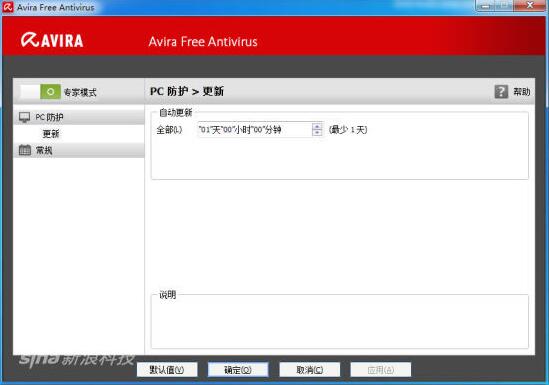549x385 pixels.
Task: Confirm with the 确定(O) button
Action: (238, 370)
